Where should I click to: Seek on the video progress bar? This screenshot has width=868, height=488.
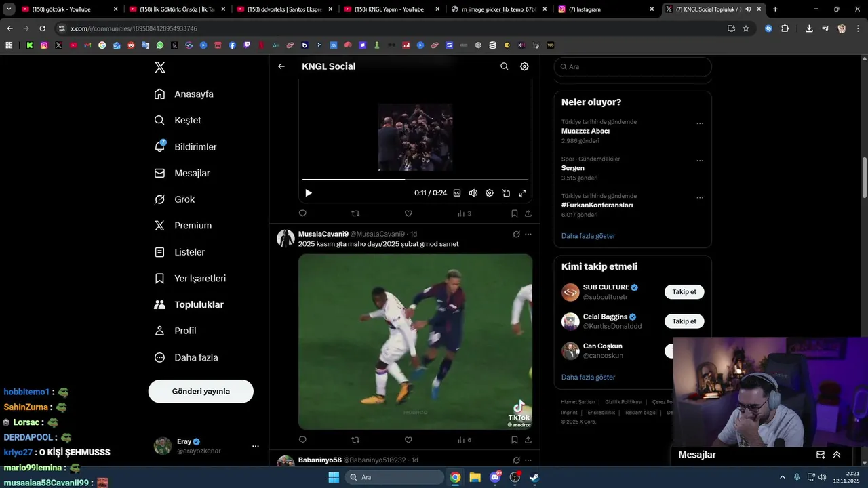[415, 180]
